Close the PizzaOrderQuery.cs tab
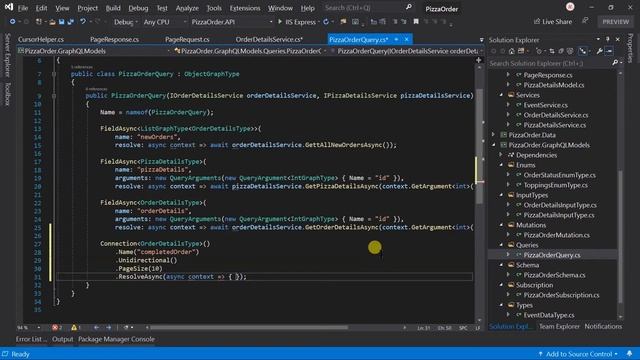Screen dimensions: 640x360 tap(407, 39)
